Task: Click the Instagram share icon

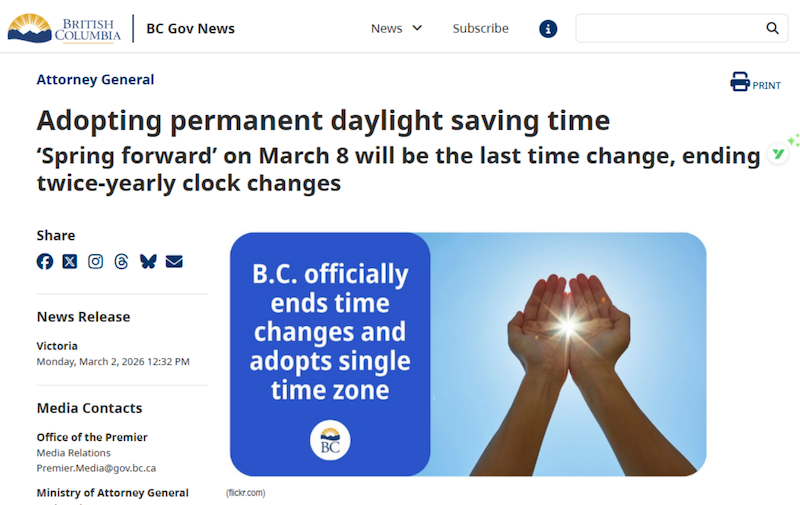Action: [x=96, y=261]
